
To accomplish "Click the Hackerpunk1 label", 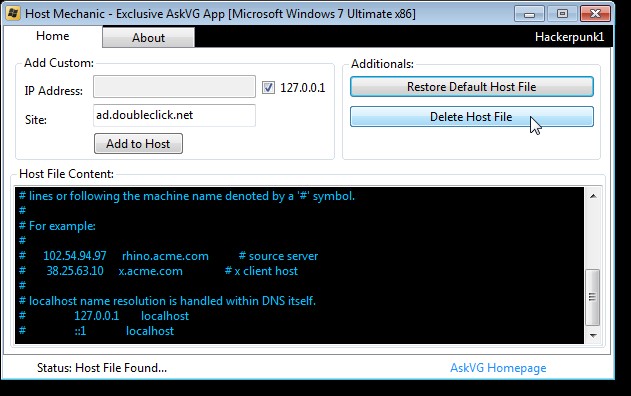I will (x=569, y=37).
